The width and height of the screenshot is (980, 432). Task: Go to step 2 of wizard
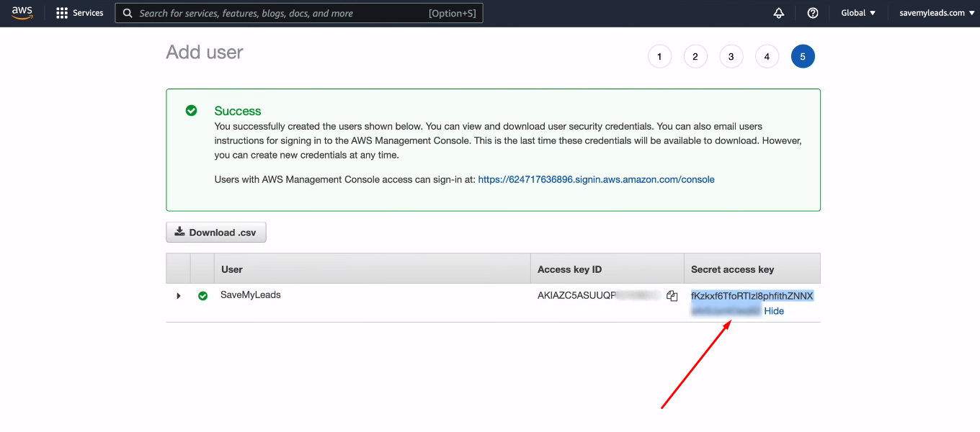point(695,57)
